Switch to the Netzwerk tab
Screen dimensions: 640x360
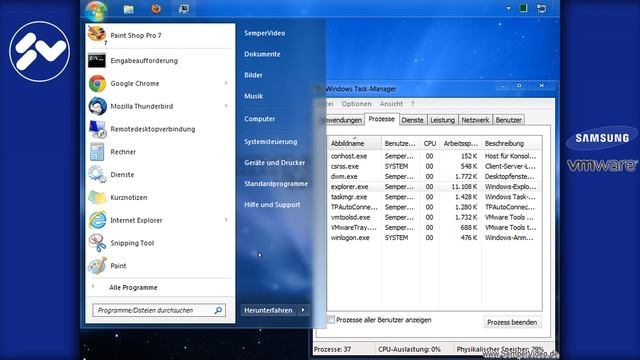coord(475,120)
